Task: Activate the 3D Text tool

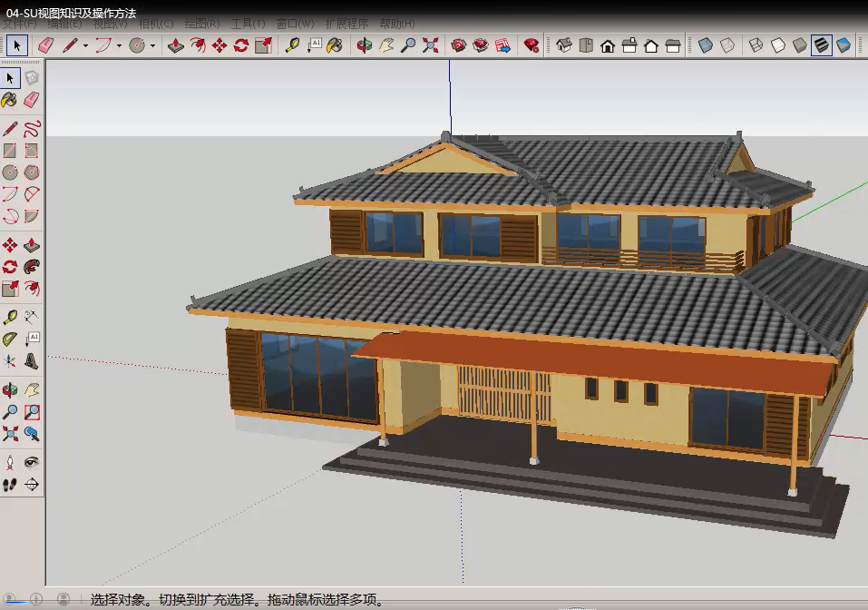Action: (32, 361)
